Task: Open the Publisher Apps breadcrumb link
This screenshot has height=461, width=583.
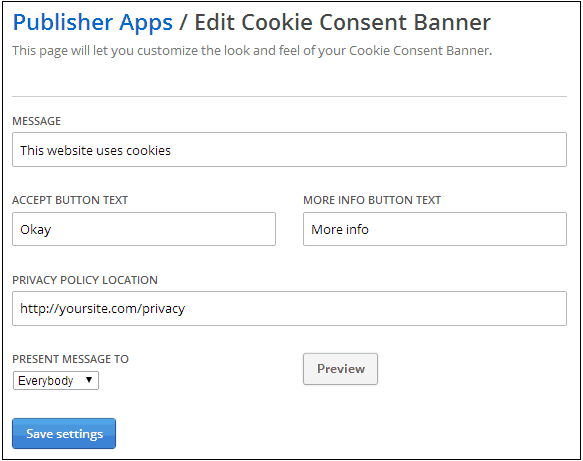Action: point(93,22)
